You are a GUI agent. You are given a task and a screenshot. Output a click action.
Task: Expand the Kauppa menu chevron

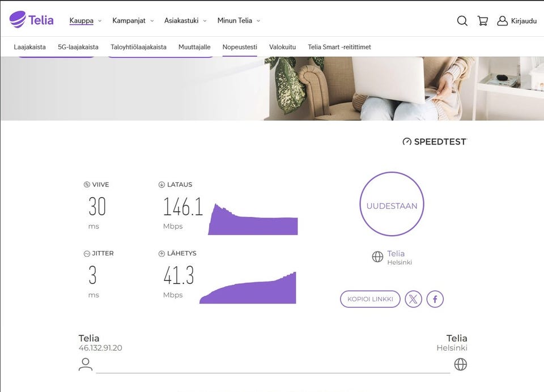[100, 21]
